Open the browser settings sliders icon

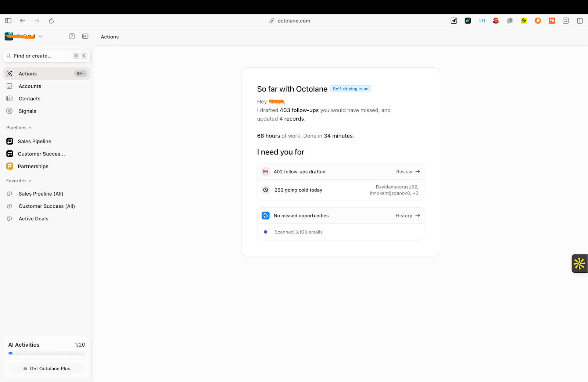[566, 21]
